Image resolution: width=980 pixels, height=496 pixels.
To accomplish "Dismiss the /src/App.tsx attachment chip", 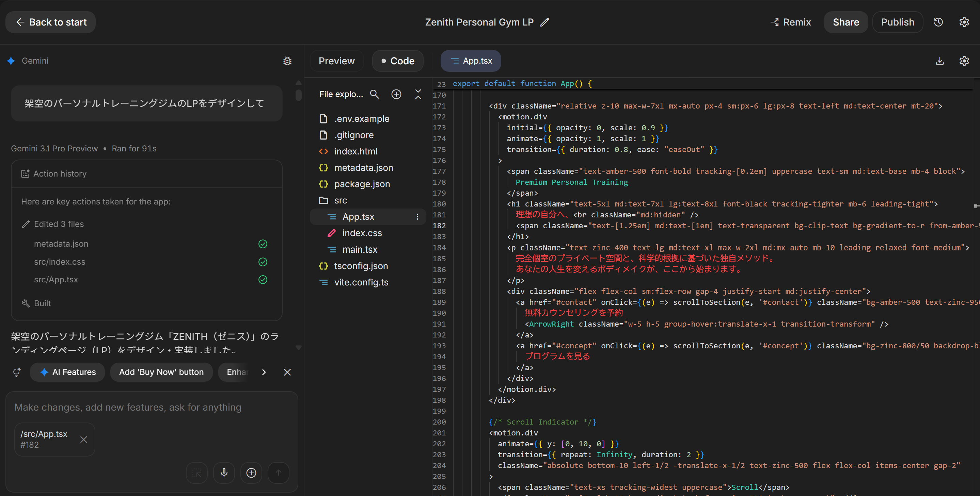I will (84, 440).
